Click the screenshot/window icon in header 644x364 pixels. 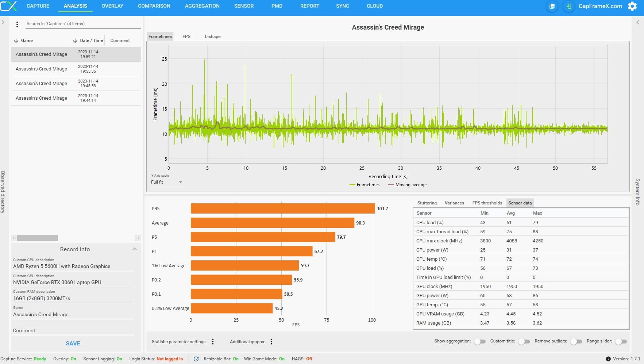tap(552, 6)
